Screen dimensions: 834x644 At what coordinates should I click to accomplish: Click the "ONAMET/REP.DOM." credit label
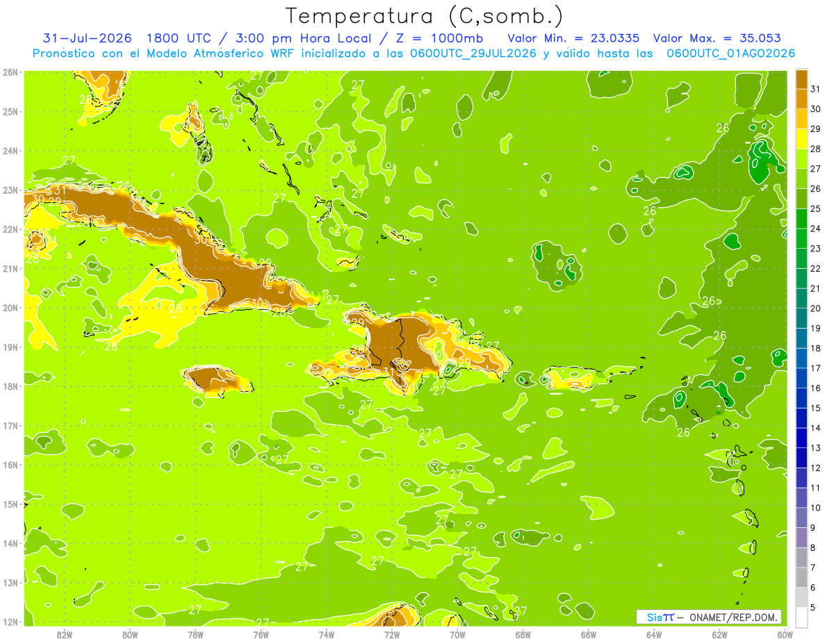pos(734,618)
